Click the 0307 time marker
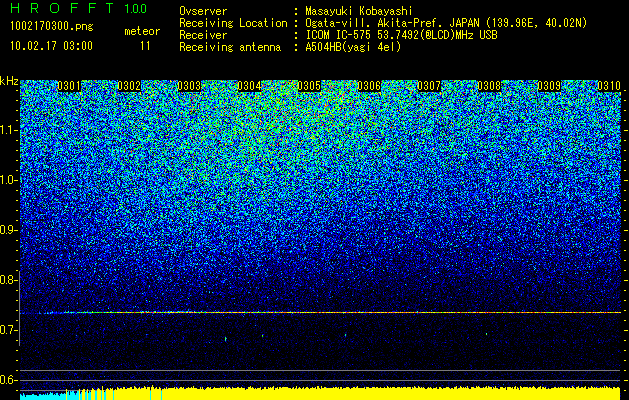 tap(429, 86)
